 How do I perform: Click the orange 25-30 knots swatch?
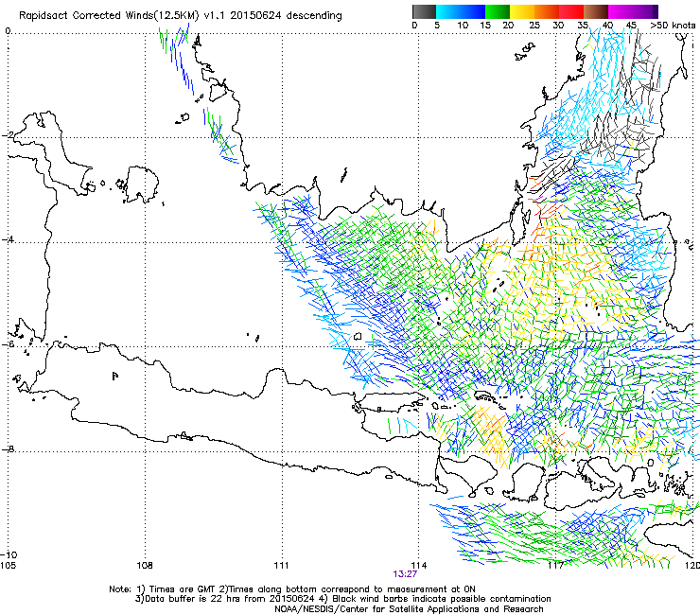pyautogui.click(x=547, y=11)
